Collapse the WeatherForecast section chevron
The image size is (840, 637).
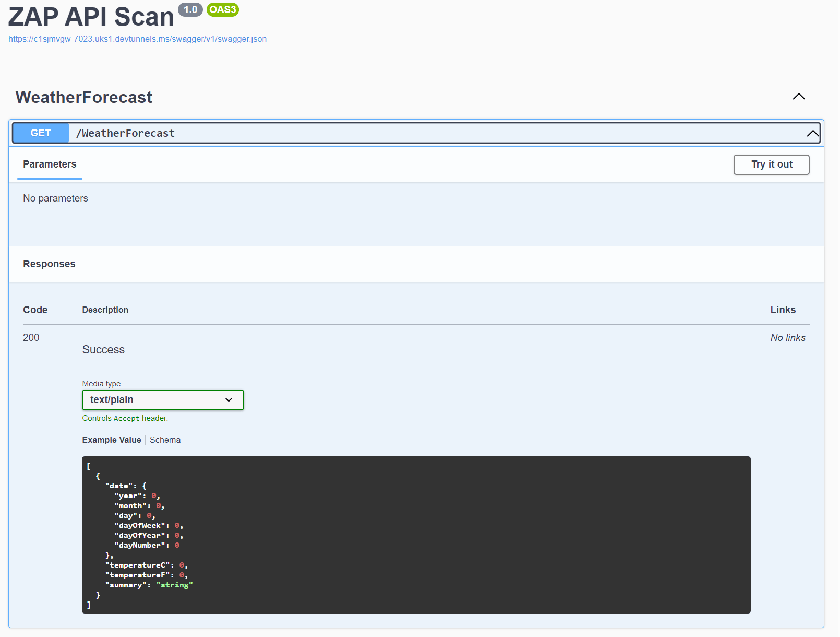click(799, 97)
